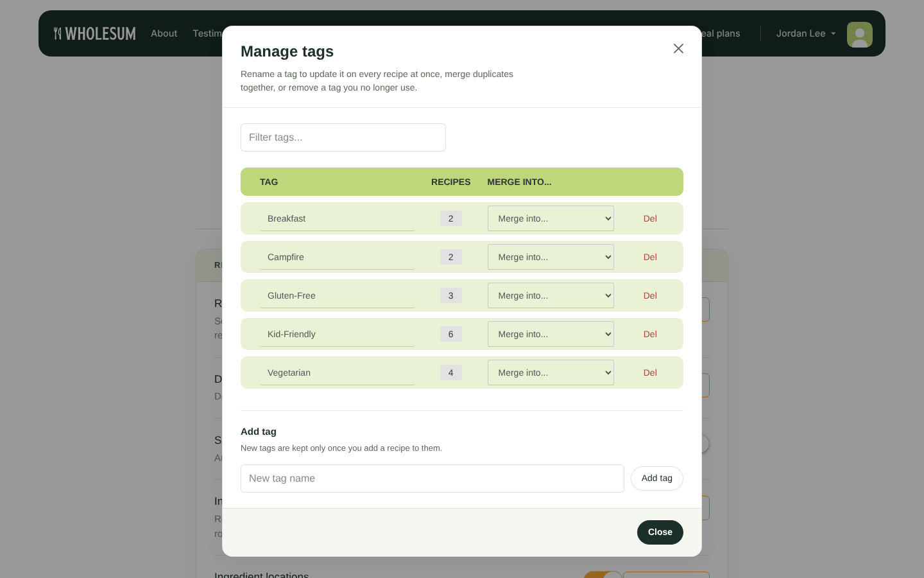
Task: Edit the Gluten-Free tag name field
Action: [337, 295]
